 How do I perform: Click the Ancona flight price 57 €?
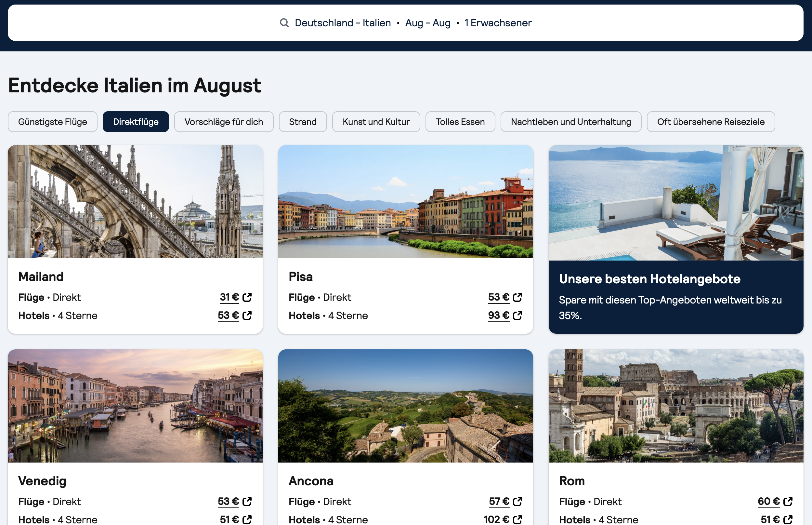point(499,502)
